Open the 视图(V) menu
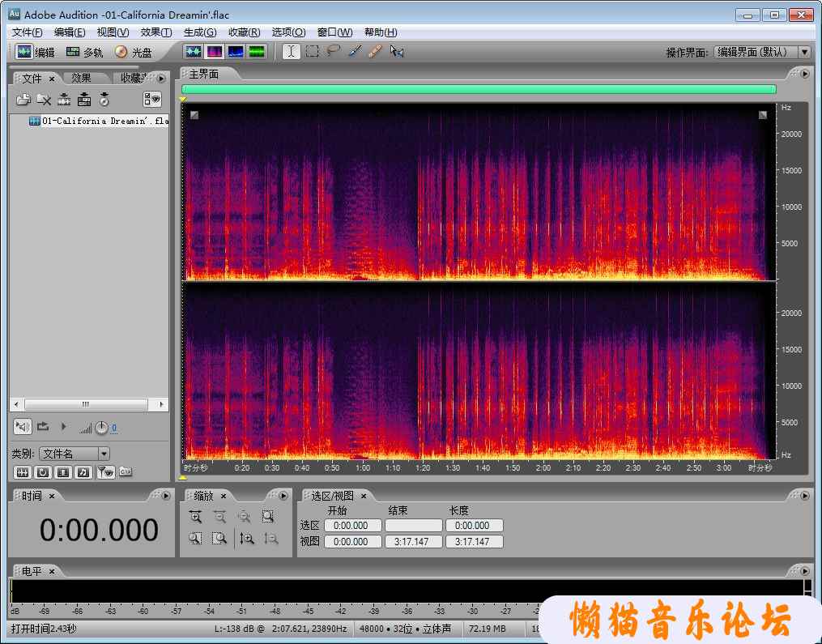The height and width of the screenshot is (644, 822). point(113,32)
